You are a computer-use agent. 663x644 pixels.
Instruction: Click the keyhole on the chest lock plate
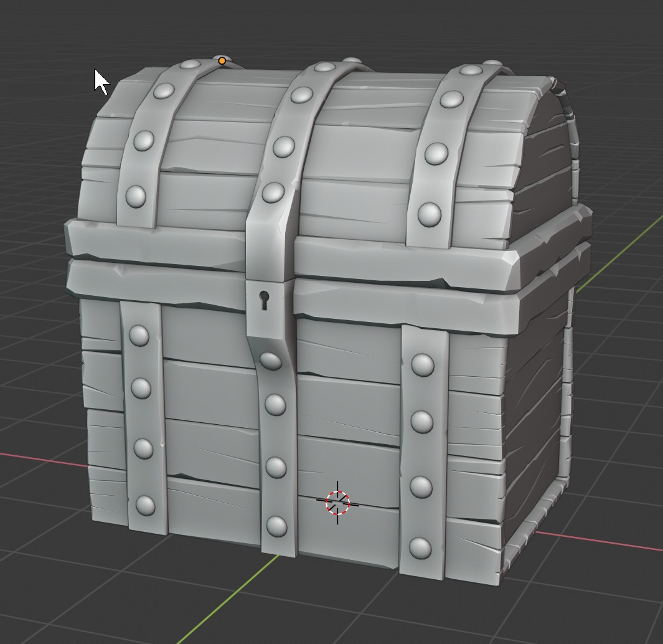click(x=264, y=299)
